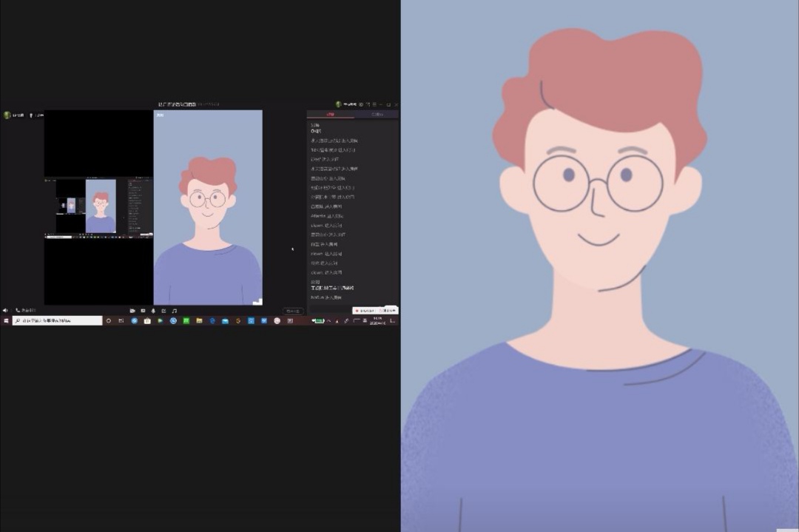Open the edit/whiteboard icon beside the microphone
The height and width of the screenshot is (532, 799).
click(x=163, y=311)
